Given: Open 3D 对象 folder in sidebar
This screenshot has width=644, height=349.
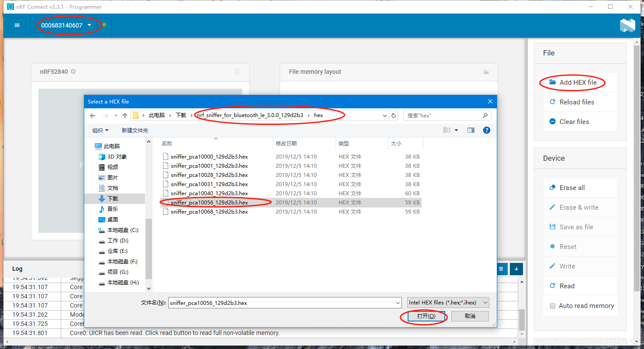Looking at the screenshot, I should [x=112, y=156].
